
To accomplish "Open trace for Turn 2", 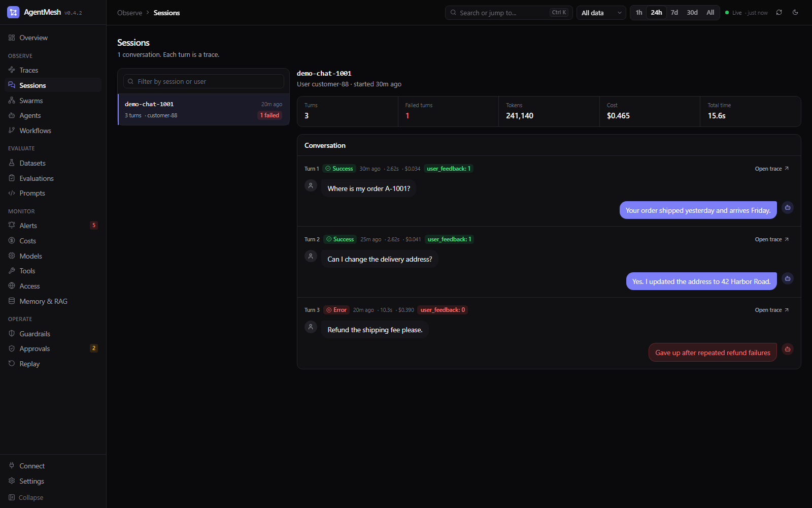I will (772, 239).
